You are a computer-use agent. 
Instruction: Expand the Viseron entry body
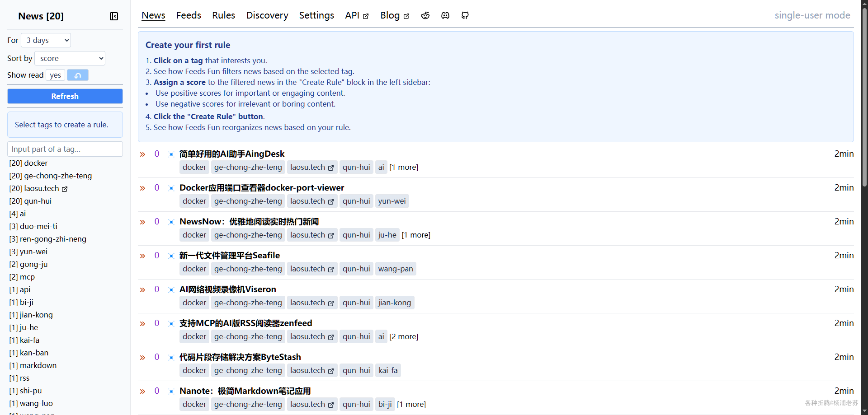coord(142,290)
